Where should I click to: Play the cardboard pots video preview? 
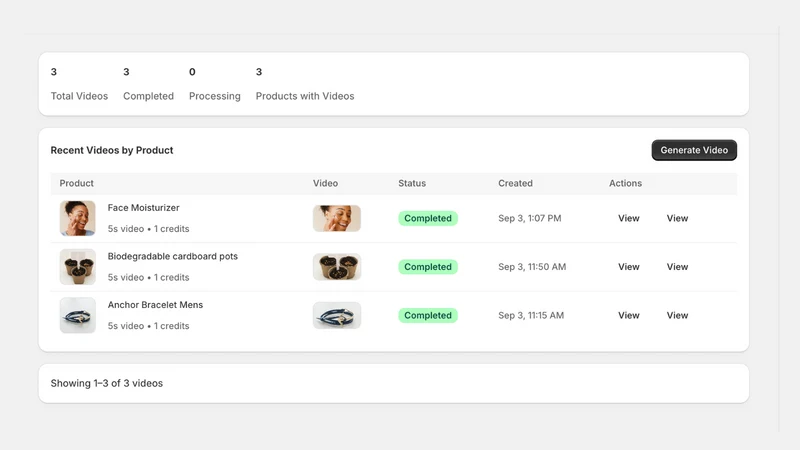[337, 267]
